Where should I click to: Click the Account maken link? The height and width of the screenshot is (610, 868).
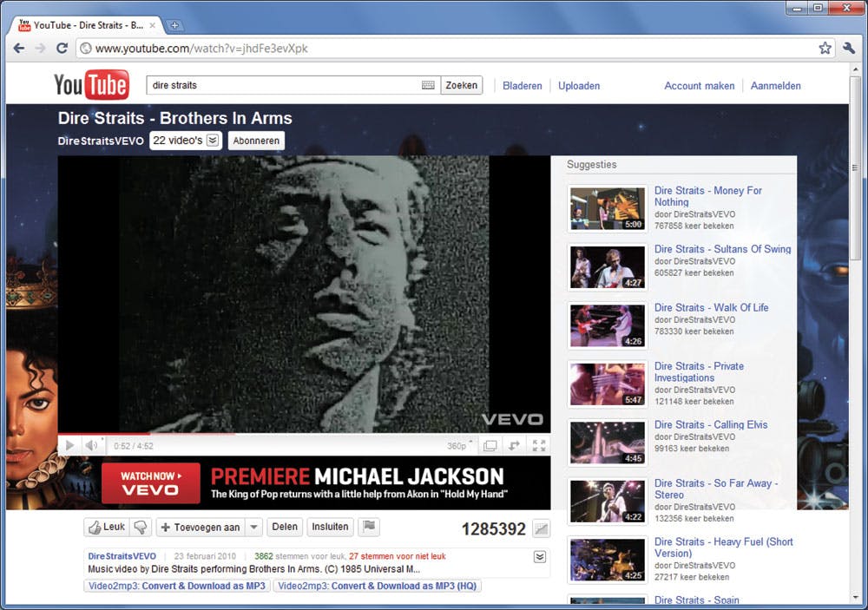[699, 86]
